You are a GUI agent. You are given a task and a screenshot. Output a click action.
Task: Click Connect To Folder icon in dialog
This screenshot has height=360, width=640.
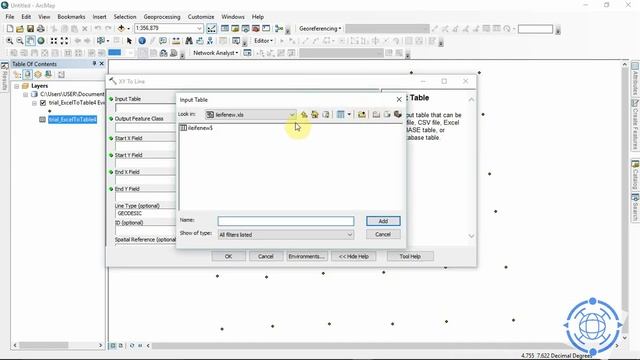(362, 115)
